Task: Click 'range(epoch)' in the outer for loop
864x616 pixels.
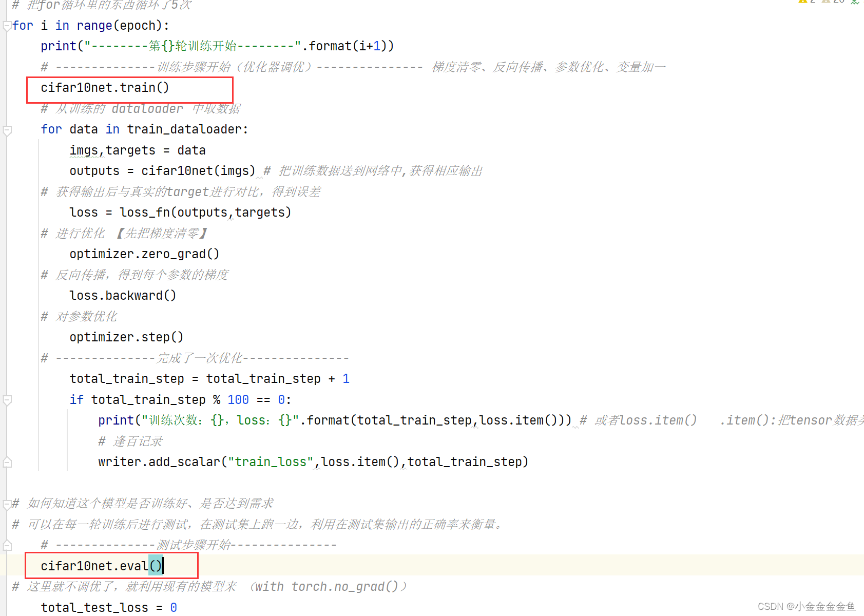Action: (x=119, y=26)
